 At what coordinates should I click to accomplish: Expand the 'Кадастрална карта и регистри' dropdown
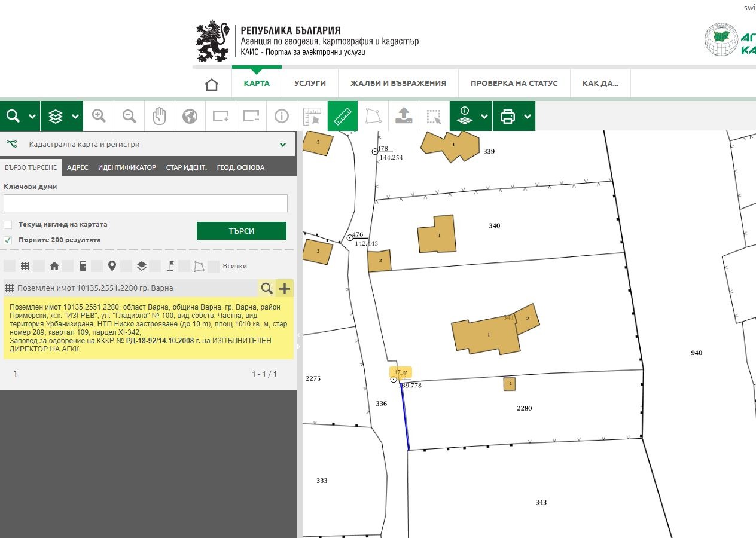pyautogui.click(x=283, y=145)
